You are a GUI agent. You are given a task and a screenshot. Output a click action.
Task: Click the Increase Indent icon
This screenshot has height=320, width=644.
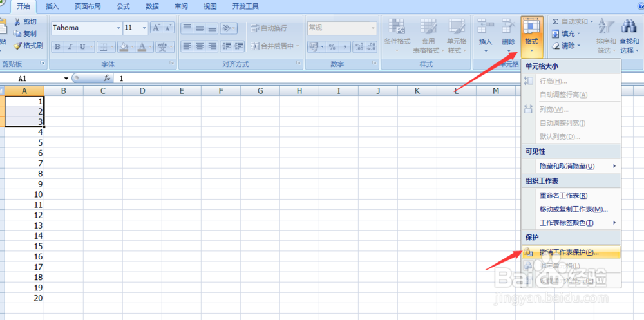coord(239,46)
